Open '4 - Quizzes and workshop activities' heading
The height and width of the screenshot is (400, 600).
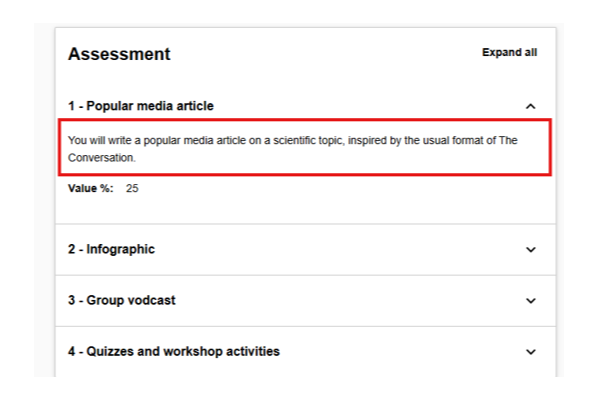pyautogui.click(x=174, y=351)
